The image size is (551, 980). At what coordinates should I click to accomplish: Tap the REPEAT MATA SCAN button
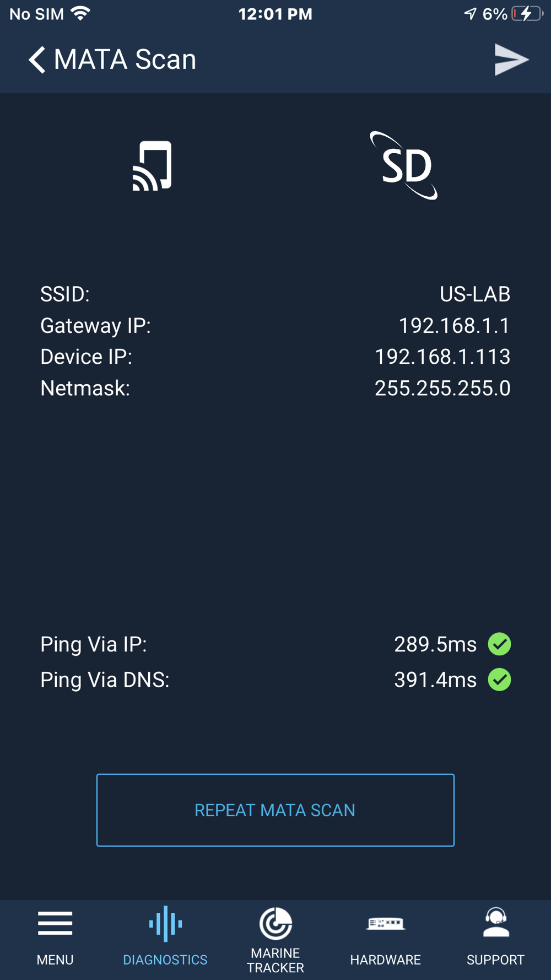[x=275, y=810]
